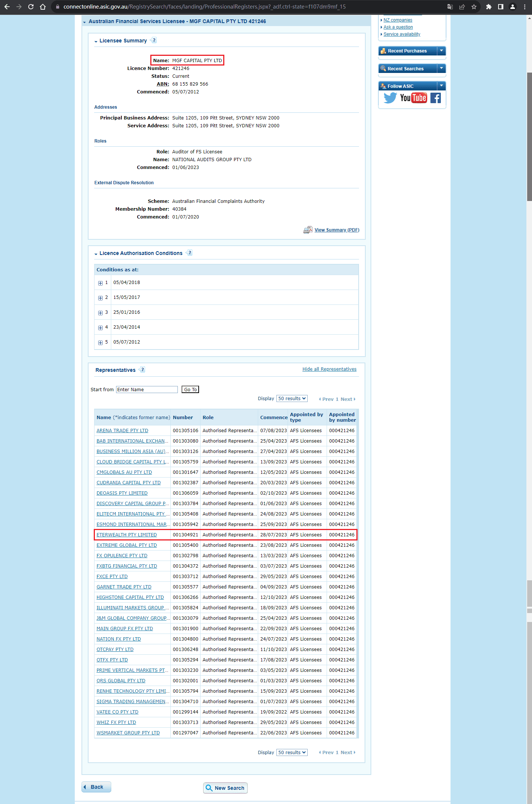
Task: Click the help icon beside Licensee Summary
Action: pos(154,40)
